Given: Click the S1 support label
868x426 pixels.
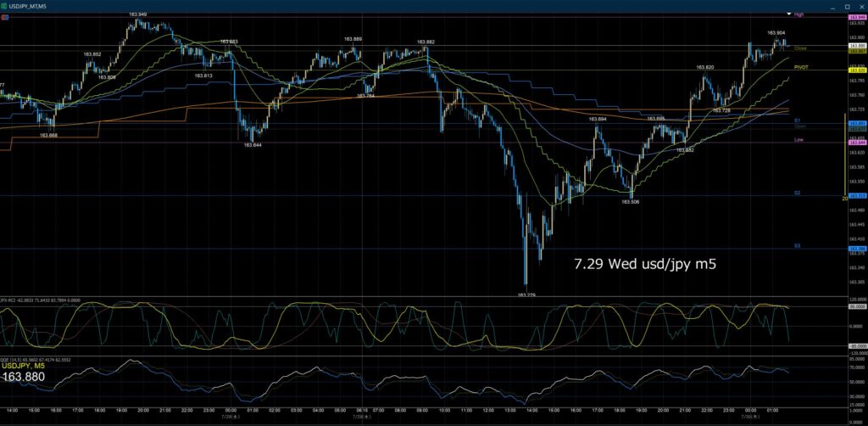Looking at the screenshot, I should [x=797, y=121].
